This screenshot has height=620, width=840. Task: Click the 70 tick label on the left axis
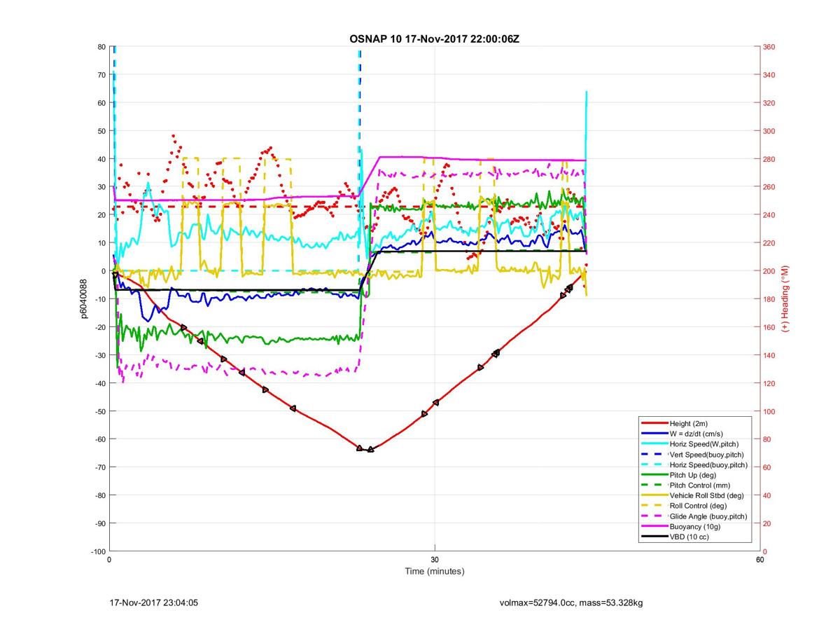[101, 75]
